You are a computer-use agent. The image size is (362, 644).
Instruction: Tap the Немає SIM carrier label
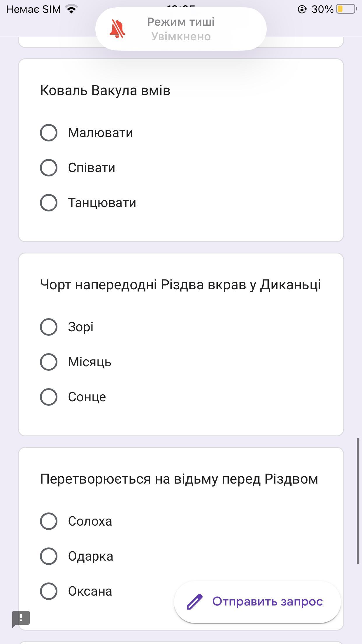point(33,9)
